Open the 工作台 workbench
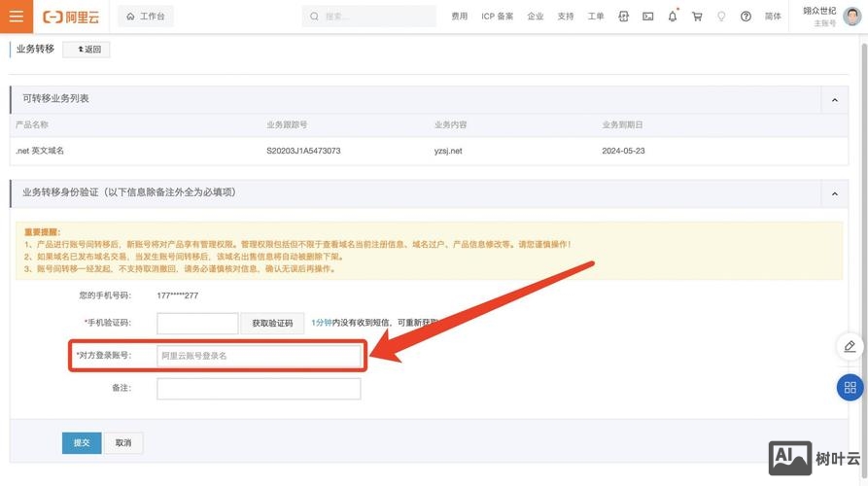 pos(146,17)
